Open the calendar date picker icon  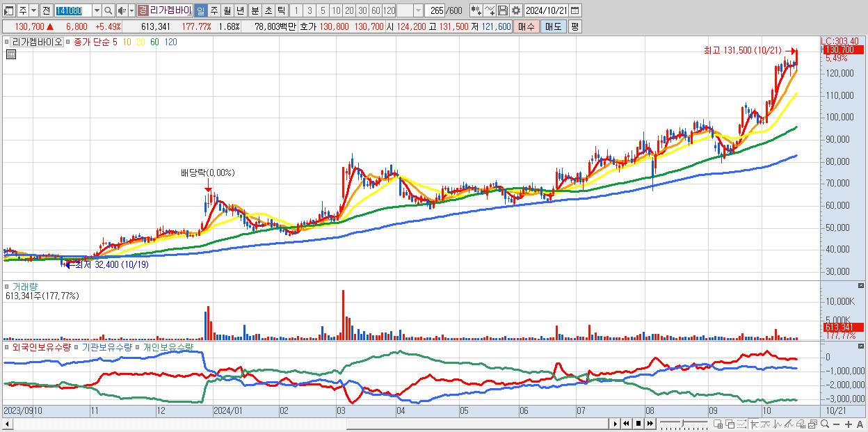pos(575,10)
